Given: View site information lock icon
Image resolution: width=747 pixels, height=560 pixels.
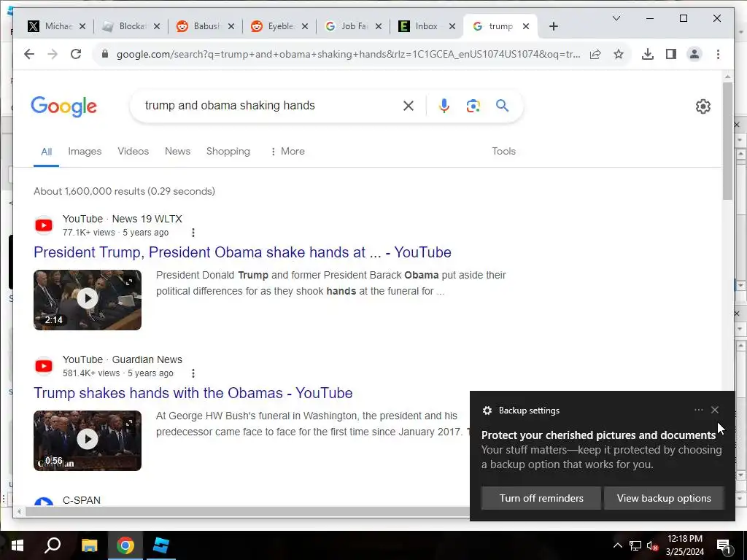Looking at the screenshot, I should (x=105, y=54).
